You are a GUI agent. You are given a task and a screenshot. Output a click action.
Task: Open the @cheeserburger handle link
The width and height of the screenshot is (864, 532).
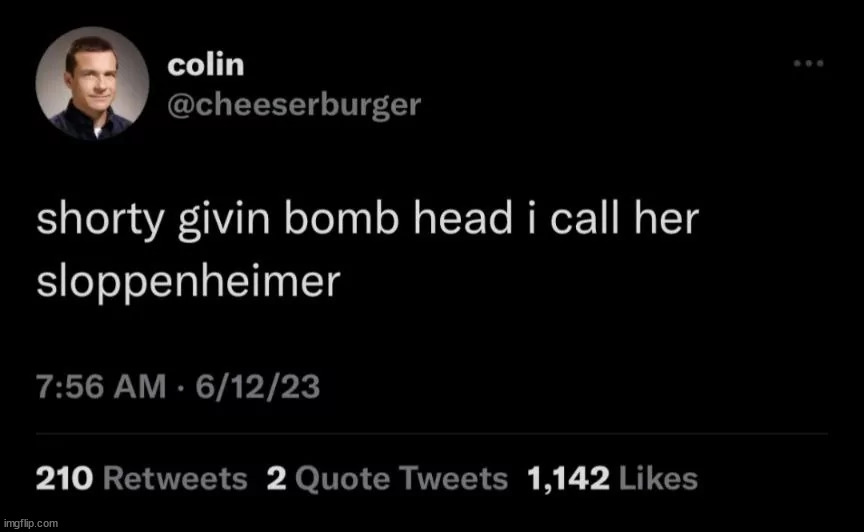pyautogui.click(x=294, y=105)
